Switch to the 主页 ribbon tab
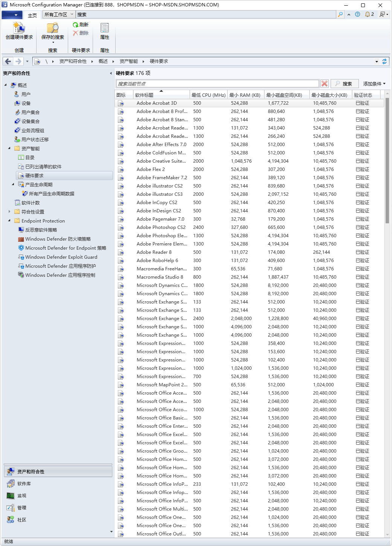 (x=32, y=15)
